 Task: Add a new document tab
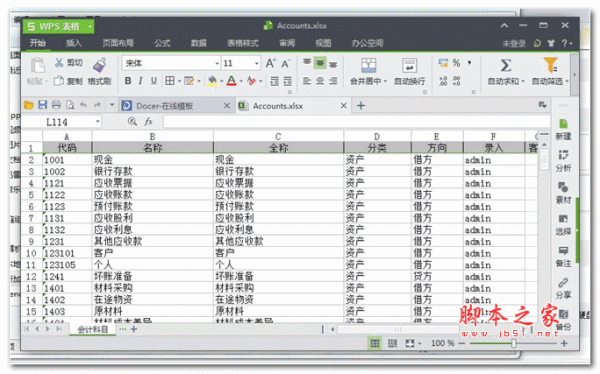360,105
